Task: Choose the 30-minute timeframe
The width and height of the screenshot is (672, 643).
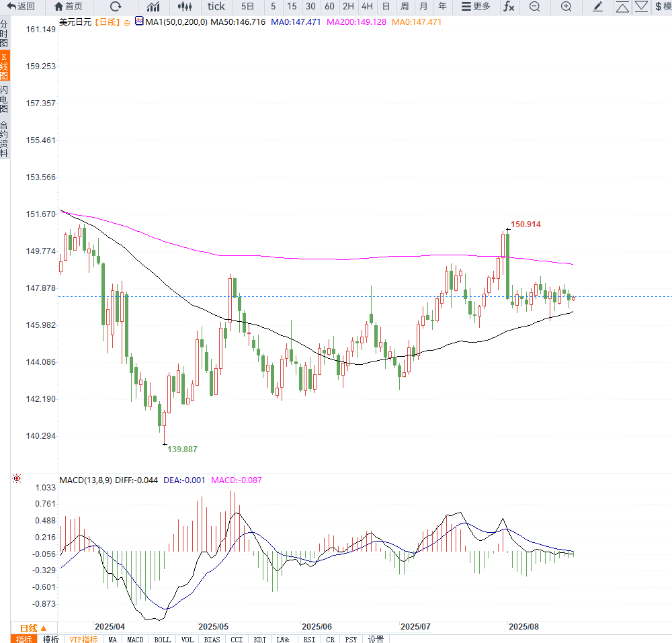Action: (310, 7)
